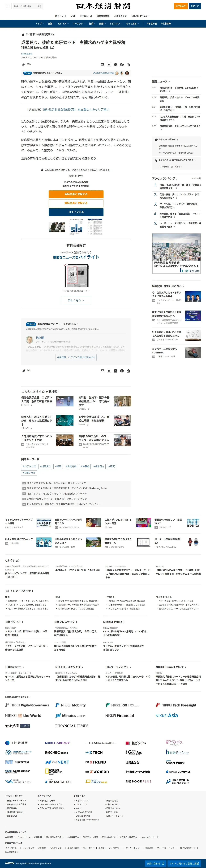Open the 日経電子版 紙面ビューアー preview image
The image size is (206, 868).
click(76, 276)
